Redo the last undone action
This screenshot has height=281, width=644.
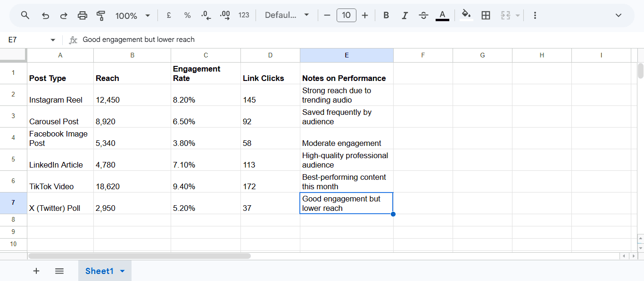[x=64, y=16]
